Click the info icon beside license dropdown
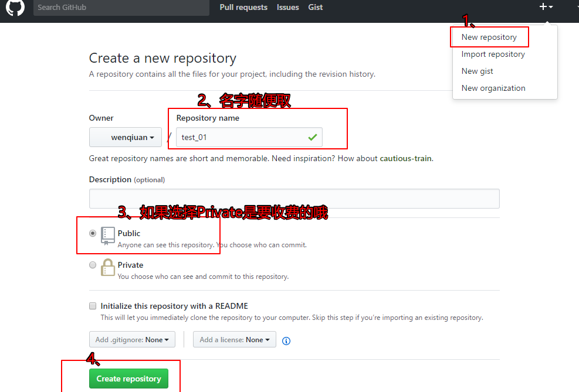Screen dimensions: 579x392 [x=286, y=340]
